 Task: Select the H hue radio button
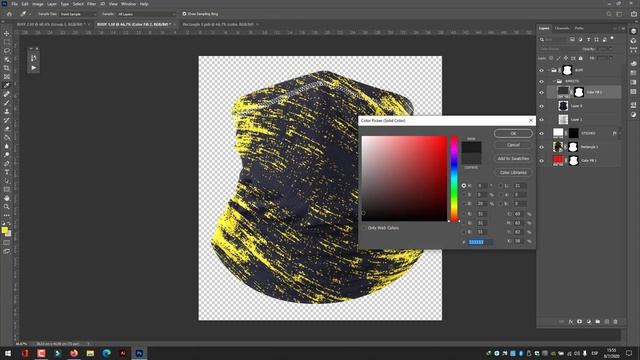click(x=464, y=186)
